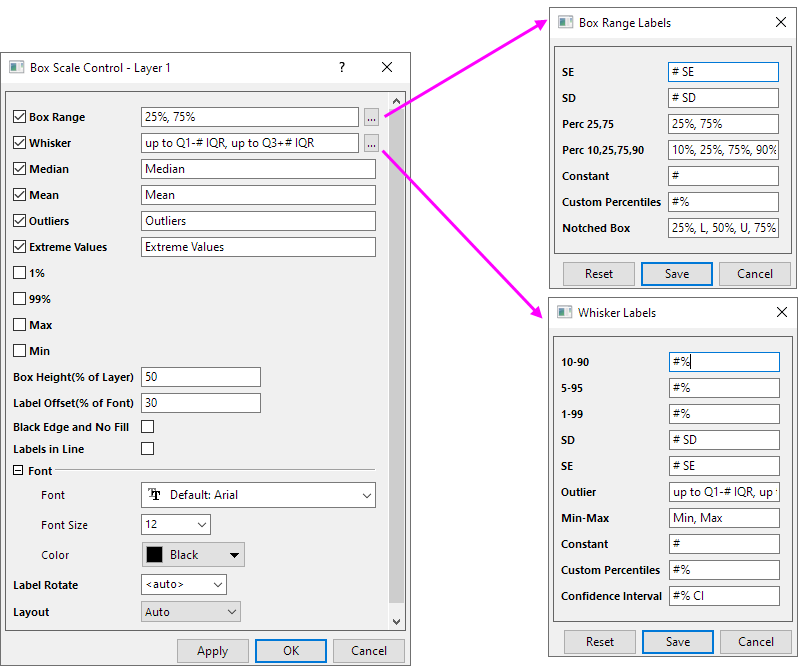Click Apply in Box Scale Control dialog

pos(213,650)
